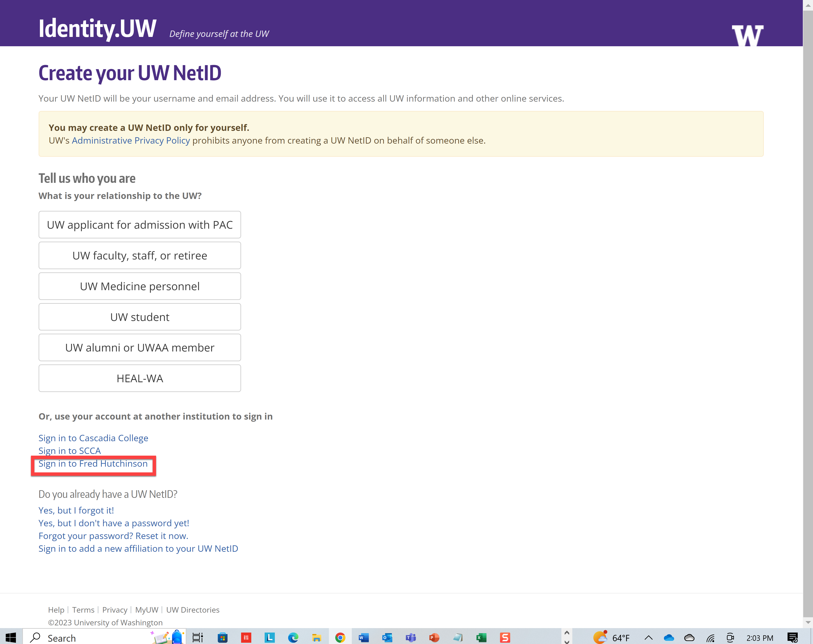Open Task View in taskbar
The height and width of the screenshot is (644, 813).
point(198,638)
